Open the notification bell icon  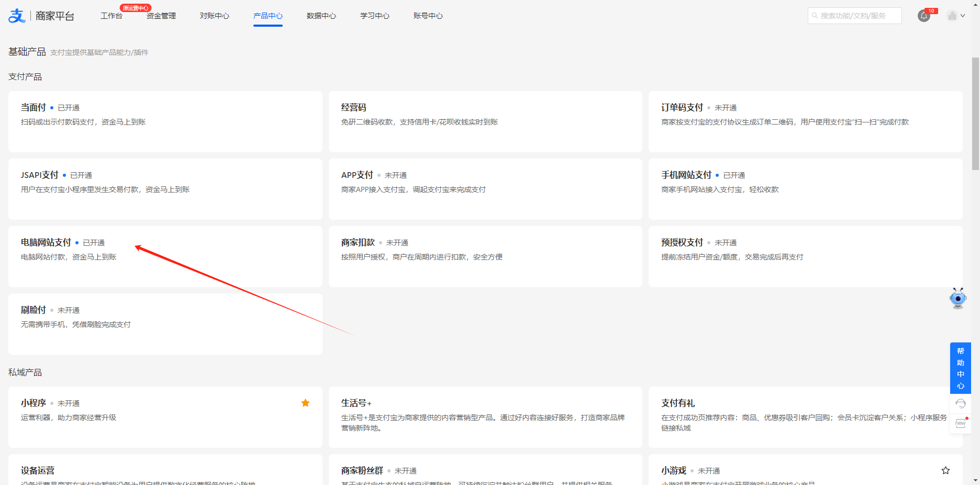(924, 16)
